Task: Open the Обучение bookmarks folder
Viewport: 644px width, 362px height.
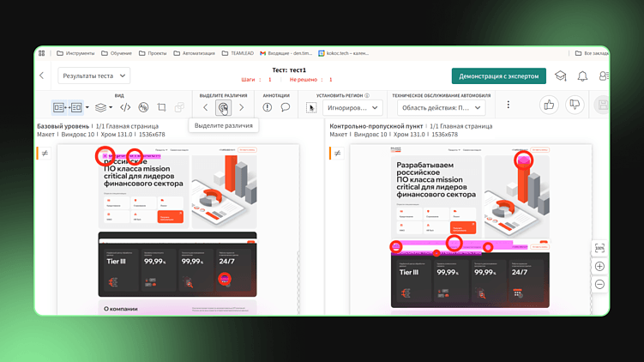Action: (117, 53)
